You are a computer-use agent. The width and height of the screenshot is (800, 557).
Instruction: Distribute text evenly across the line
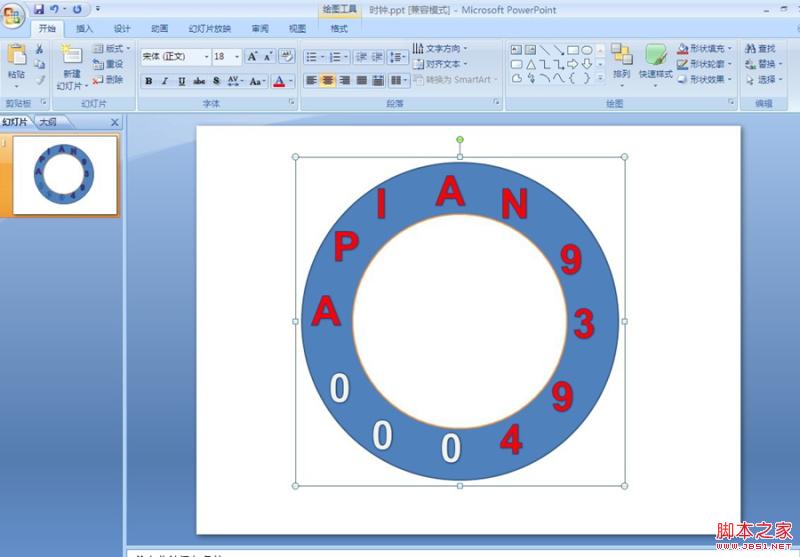click(x=378, y=80)
